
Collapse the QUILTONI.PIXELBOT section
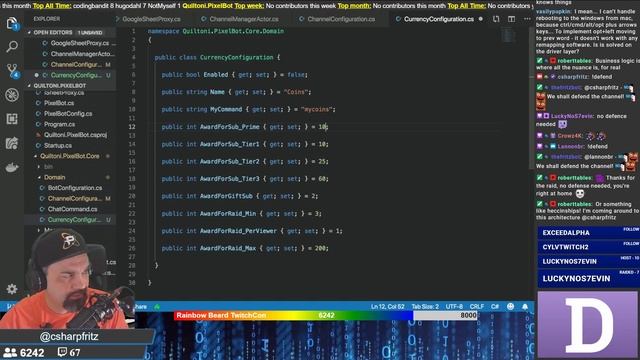(60, 86)
